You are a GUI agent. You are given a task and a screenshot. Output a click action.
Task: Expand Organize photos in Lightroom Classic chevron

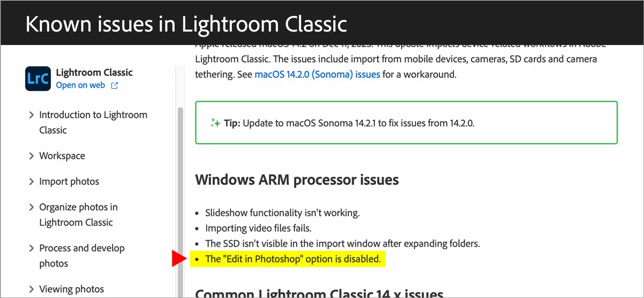click(31, 207)
